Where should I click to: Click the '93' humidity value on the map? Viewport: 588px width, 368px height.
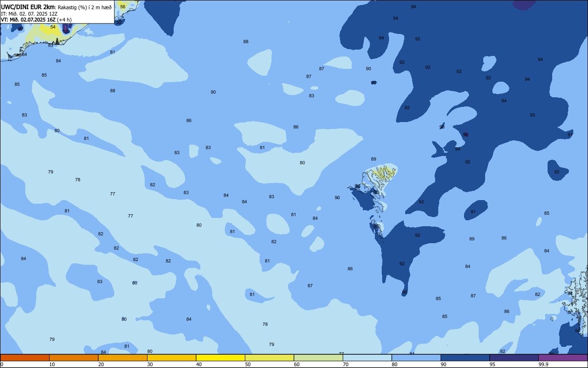click(x=532, y=115)
